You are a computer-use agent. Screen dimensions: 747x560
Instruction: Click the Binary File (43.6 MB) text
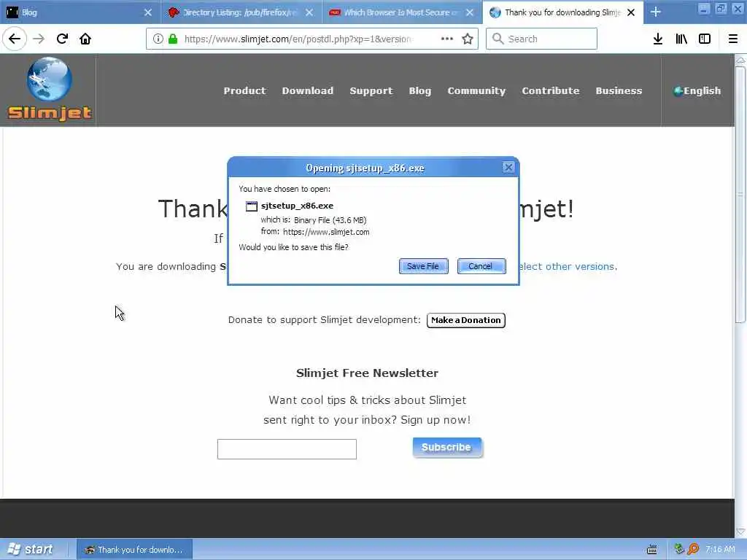coord(330,220)
